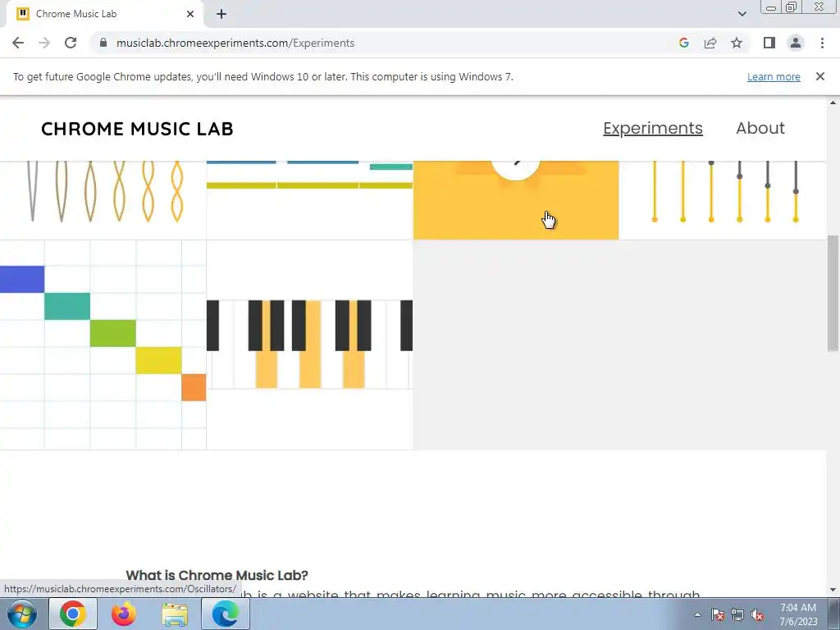The width and height of the screenshot is (840, 630).
Task: Open the colorful staircase grid experiment
Action: 103,345
